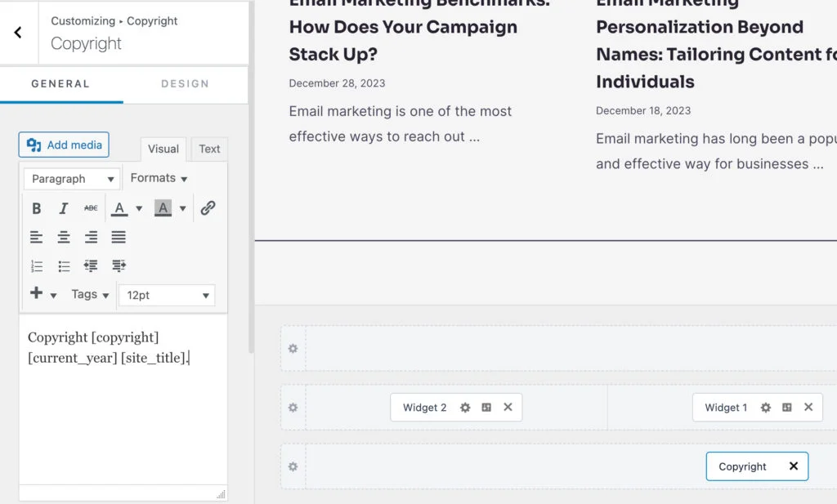The image size is (837, 504).
Task: Select the Design tab
Action: click(x=186, y=84)
